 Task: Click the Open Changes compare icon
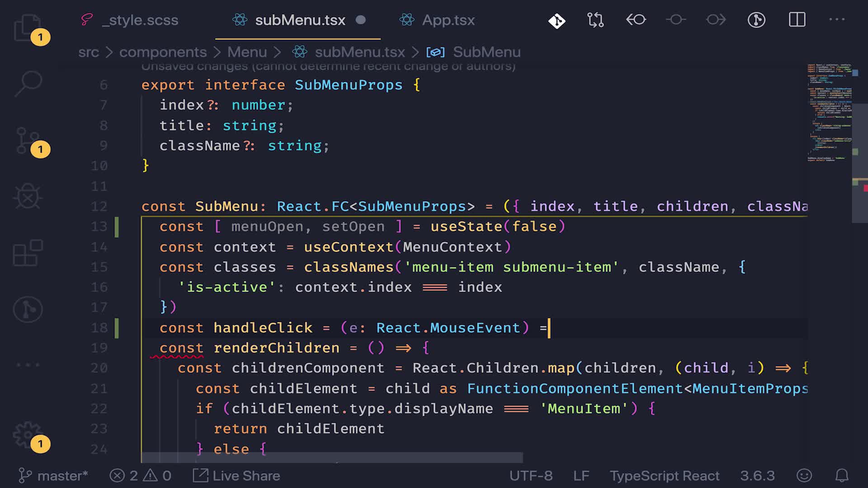pyautogui.click(x=595, y=20)
